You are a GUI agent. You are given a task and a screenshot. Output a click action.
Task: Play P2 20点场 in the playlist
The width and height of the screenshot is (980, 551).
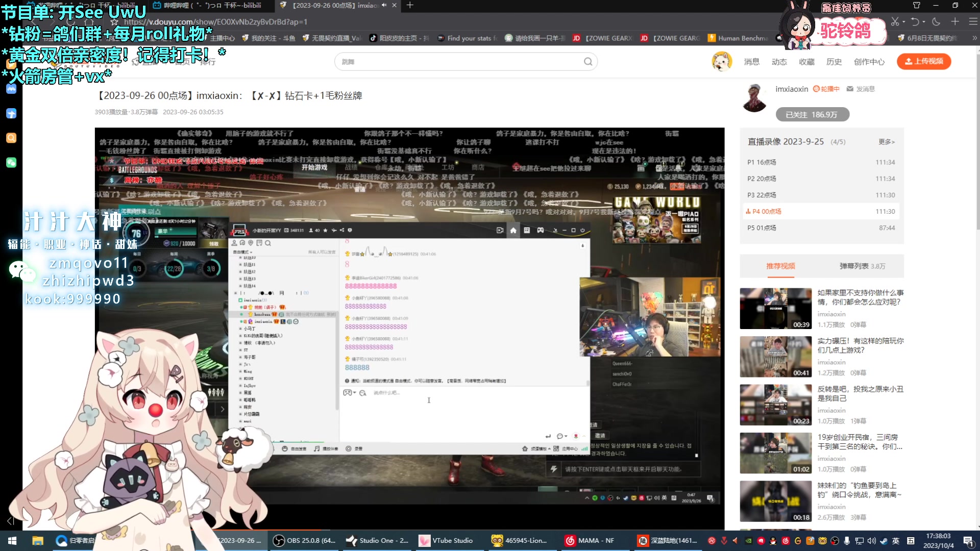pos(821,179)
